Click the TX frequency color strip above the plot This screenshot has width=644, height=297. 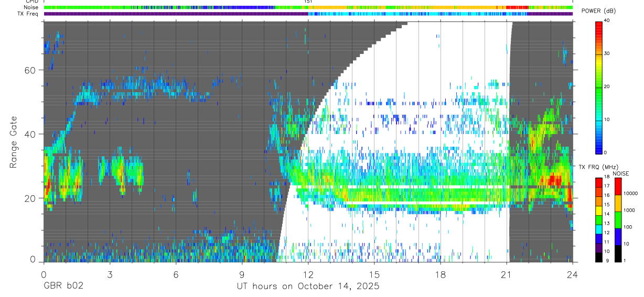(308, 14)
